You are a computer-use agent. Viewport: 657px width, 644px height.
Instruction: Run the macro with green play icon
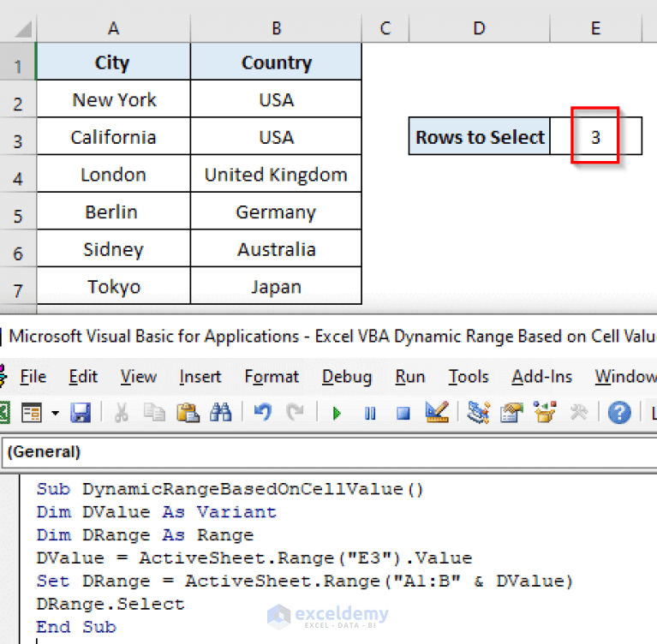pyautogui.click(x=337, y=414)
